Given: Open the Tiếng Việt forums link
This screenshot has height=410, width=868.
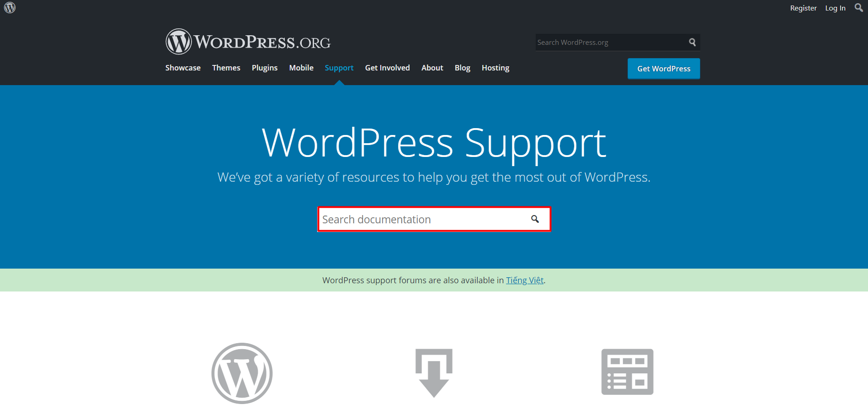Looking at the screenshot, I should pyautogui.click(x=525, y=280).
